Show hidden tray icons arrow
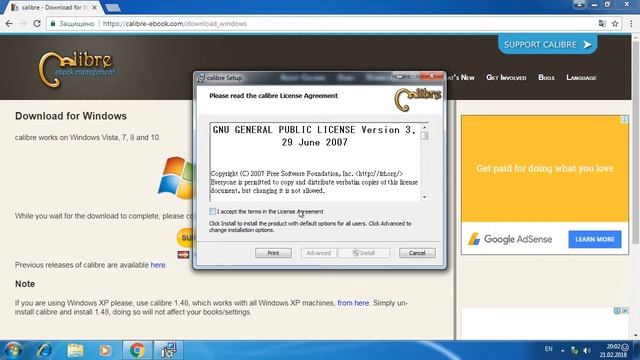640x360 pixels. tap(562, 350)
